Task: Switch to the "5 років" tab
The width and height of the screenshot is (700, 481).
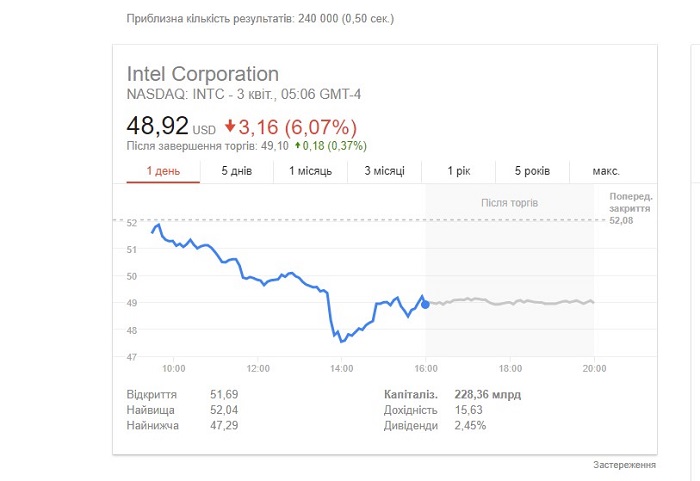Action: 532,171
